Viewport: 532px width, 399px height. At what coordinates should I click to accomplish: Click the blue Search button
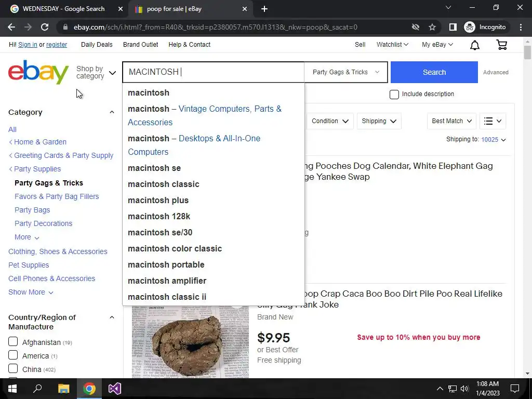[434, 72]
